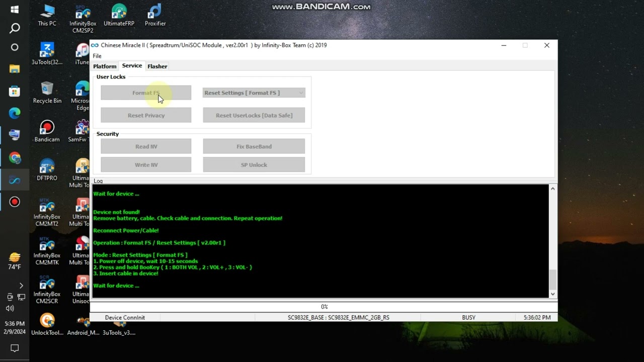Expand the Reset Settings [ Format FS ] dropdown
The height and width of the screenshot is (362, 644).
point(254,93)
